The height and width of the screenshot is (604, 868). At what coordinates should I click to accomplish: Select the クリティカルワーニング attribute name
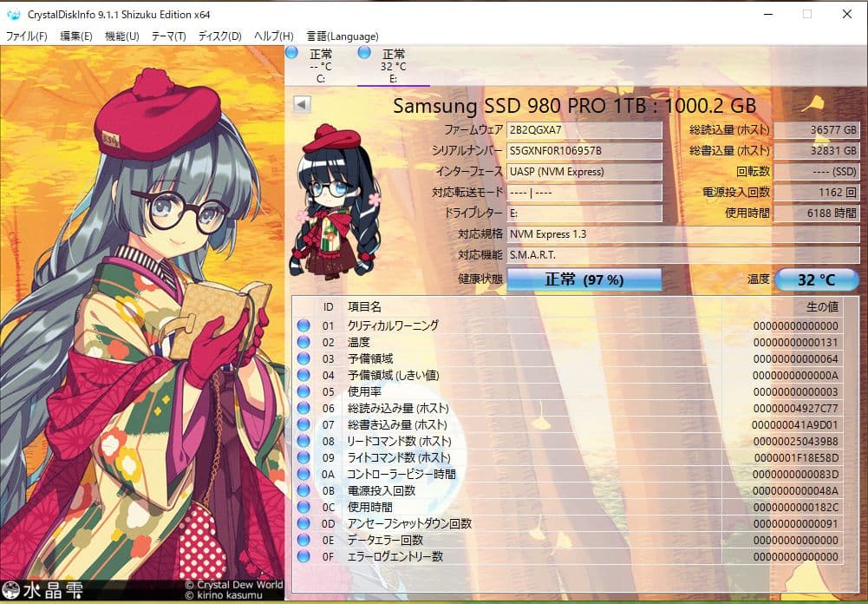click(393, 325)
